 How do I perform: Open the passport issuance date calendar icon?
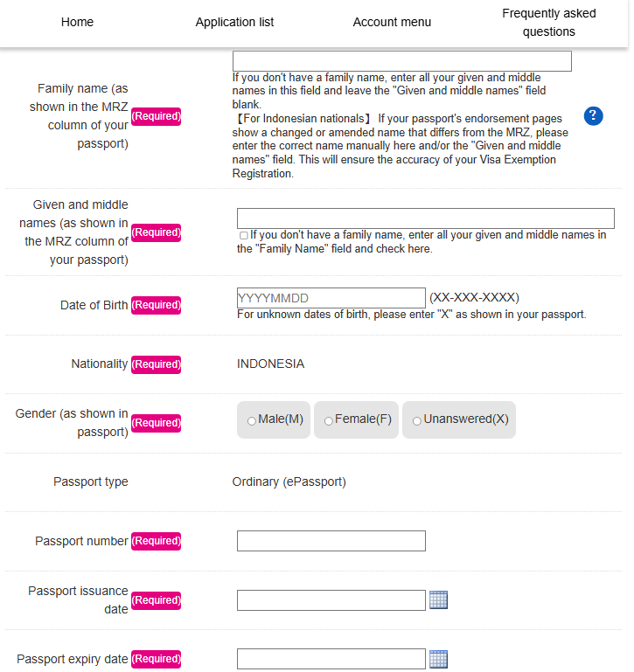pos(439,599)
